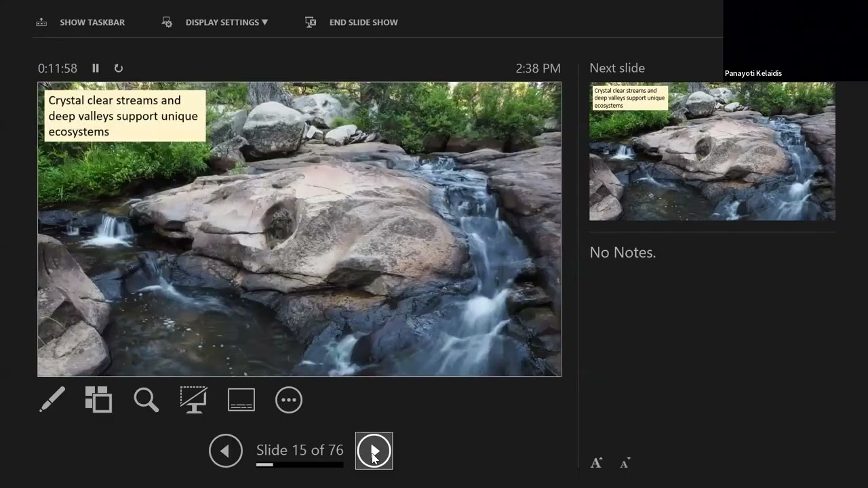Viewport: 868px width, 488px height.
Task: Click the SHOW TASKBAR label
Action: pos(92,22)
